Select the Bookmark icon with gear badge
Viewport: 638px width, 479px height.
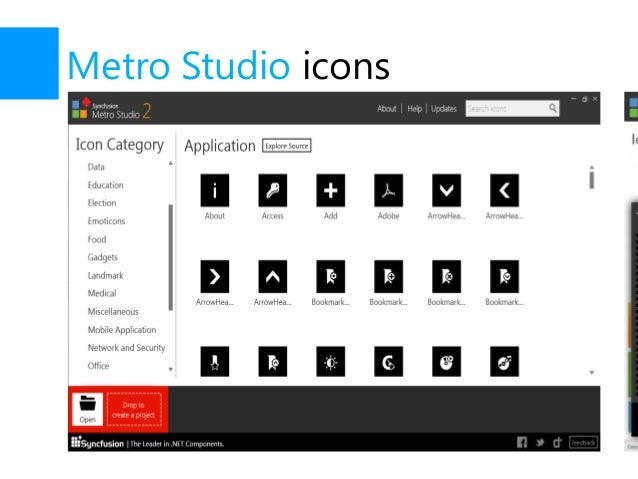click(330, 276)
